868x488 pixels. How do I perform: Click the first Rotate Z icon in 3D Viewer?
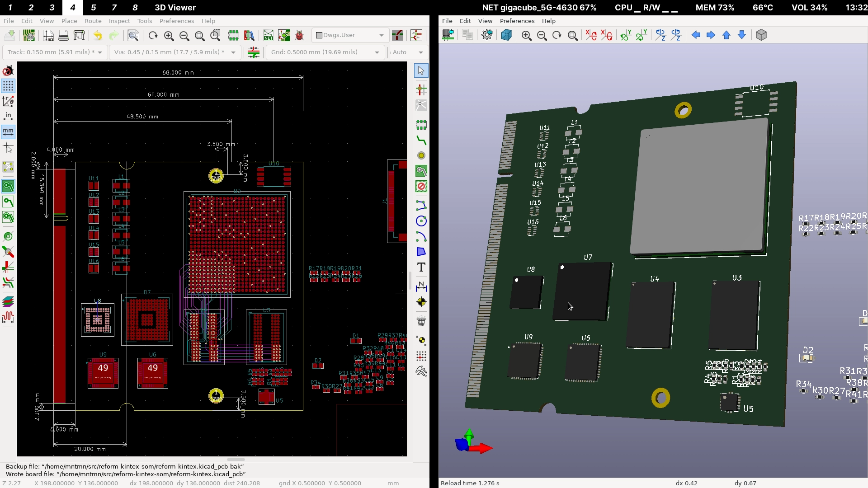click(660, 35)
